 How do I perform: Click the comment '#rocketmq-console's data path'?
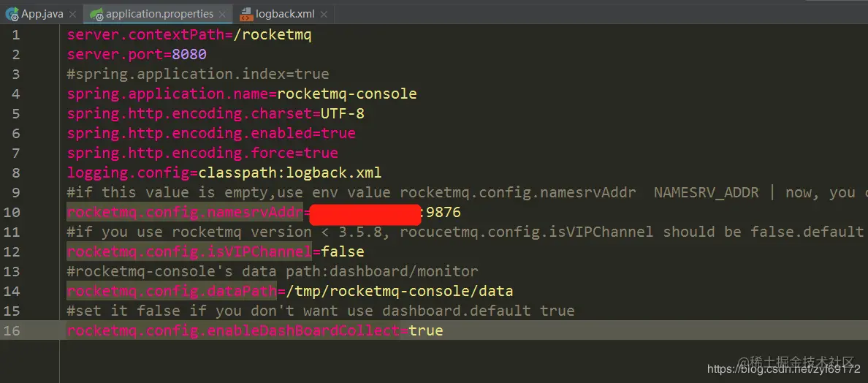[272, 271]
